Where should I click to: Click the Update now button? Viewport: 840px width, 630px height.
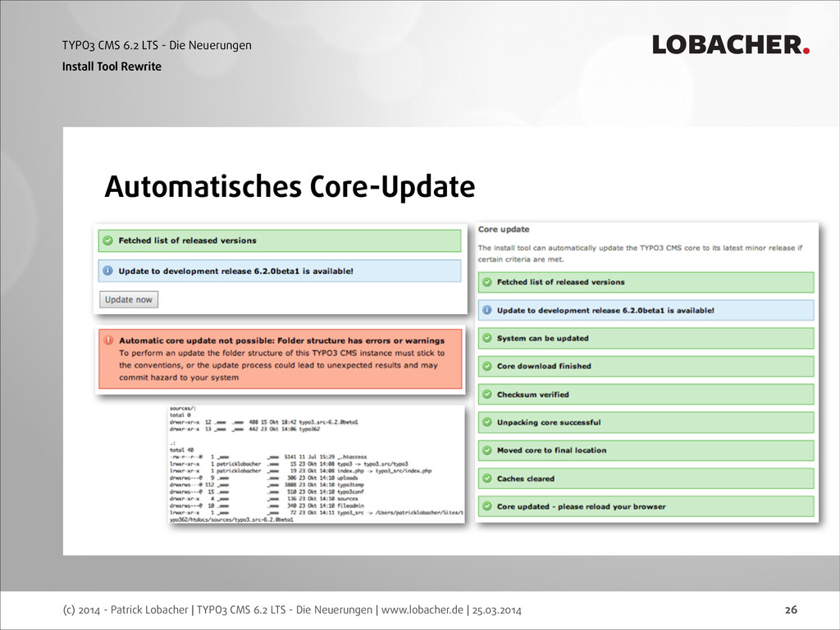pyautogui.click(x=129, y=299)
